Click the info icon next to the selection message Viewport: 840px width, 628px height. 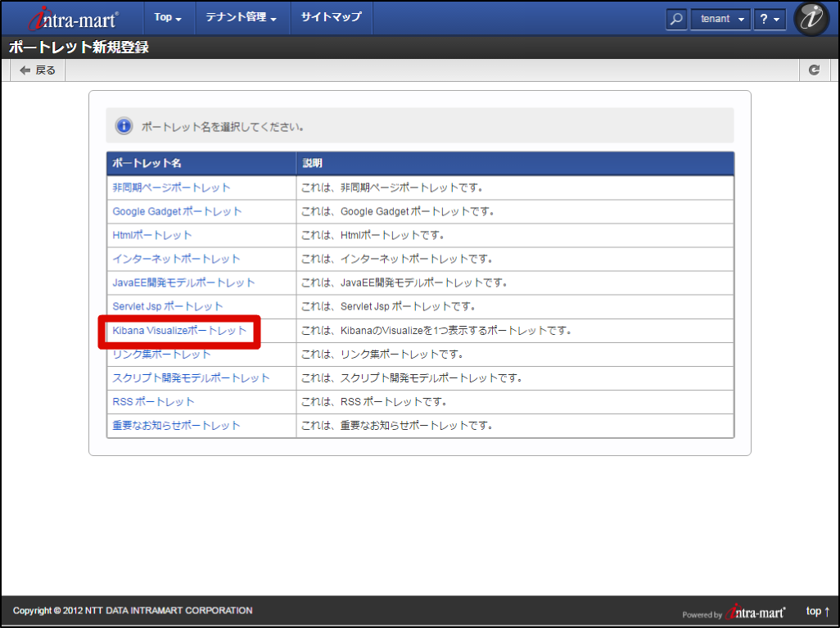click(x=124, y=125)
